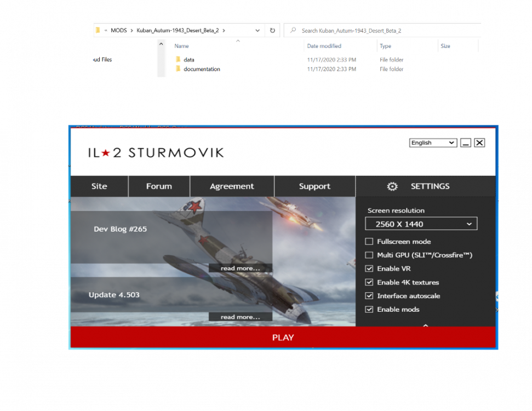Toggle the Enable VR checkbox
Image resolution: width=532 pixels, height=411 pixels.
[x=369, y=269]
